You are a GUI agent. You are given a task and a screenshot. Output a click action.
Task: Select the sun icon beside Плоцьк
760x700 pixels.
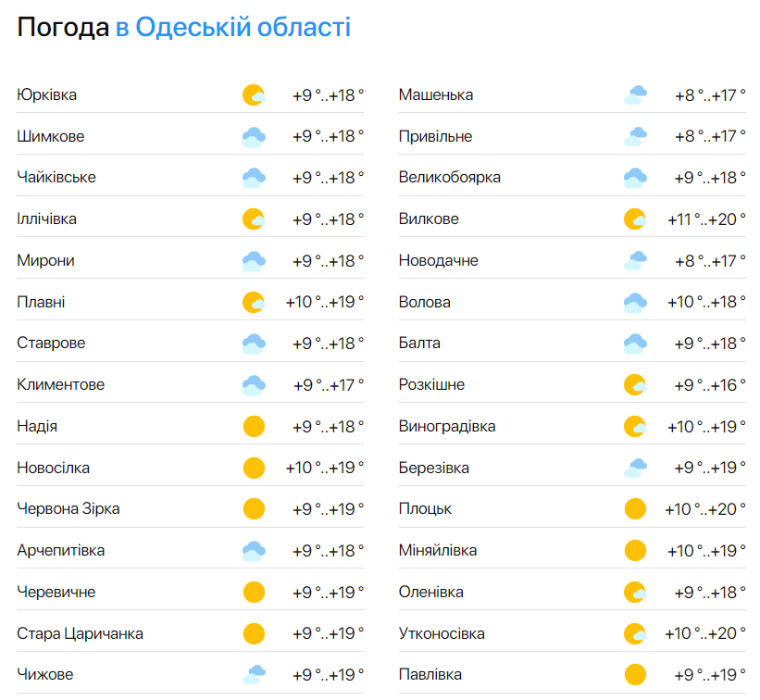[635, 508]
